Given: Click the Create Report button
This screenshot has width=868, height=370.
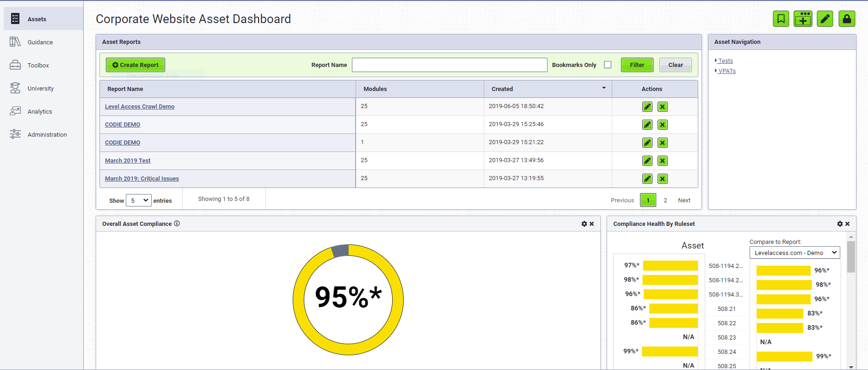Looking at the screenshot, I should (135, 65).
